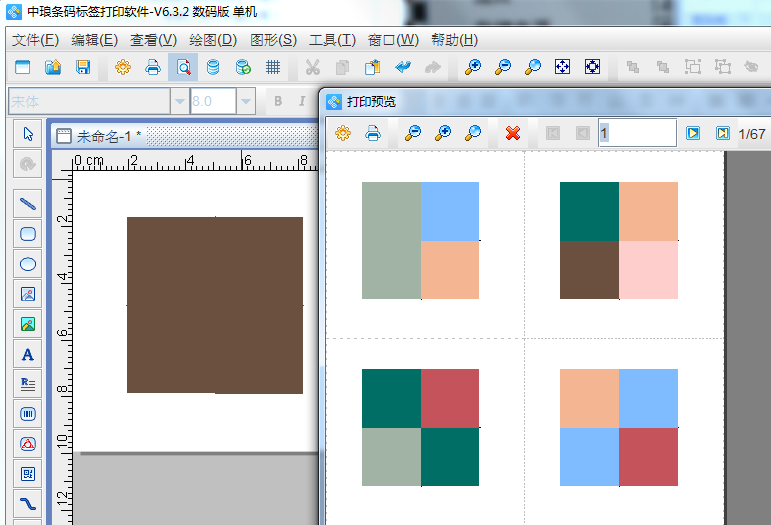771x525 pixels.
Task: Click the page number input field
Action: click(637, 133)
